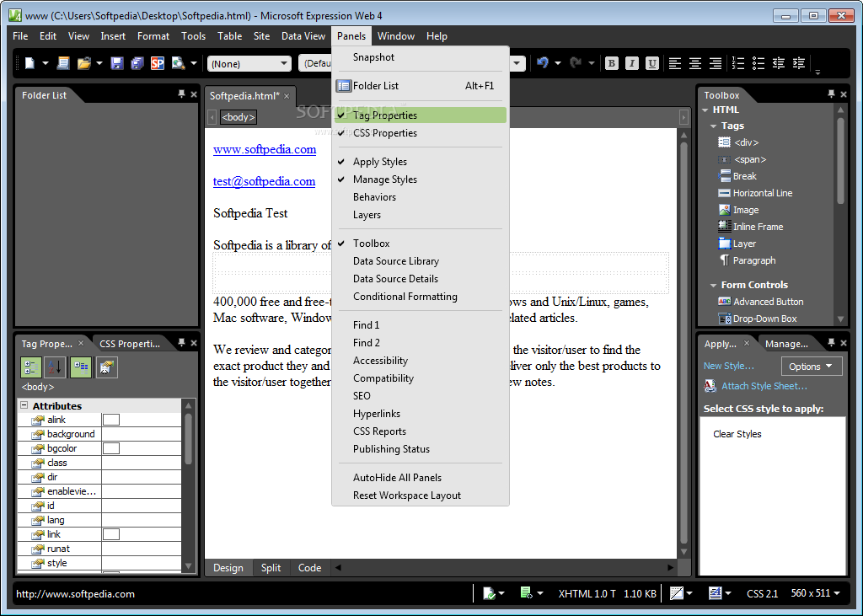863x616 pixels.
Task: Click the <body> tag selector in editor
Action: 239,116
